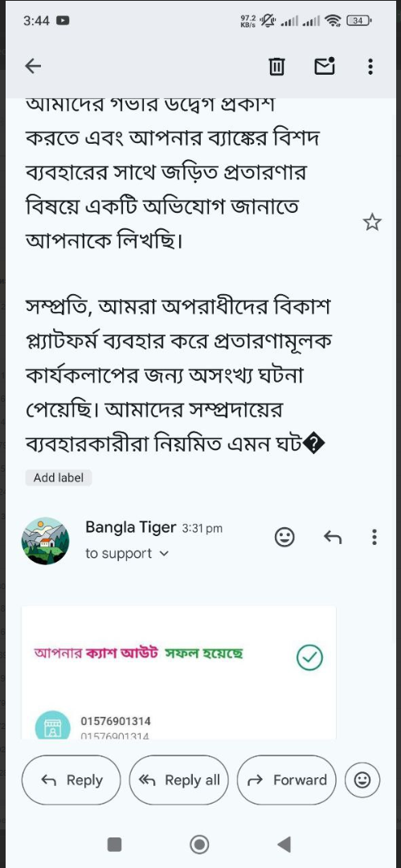Viewport: 401px width, 868px height.
Task: Tap the Reply all button
Action: (x=179, y=780)
